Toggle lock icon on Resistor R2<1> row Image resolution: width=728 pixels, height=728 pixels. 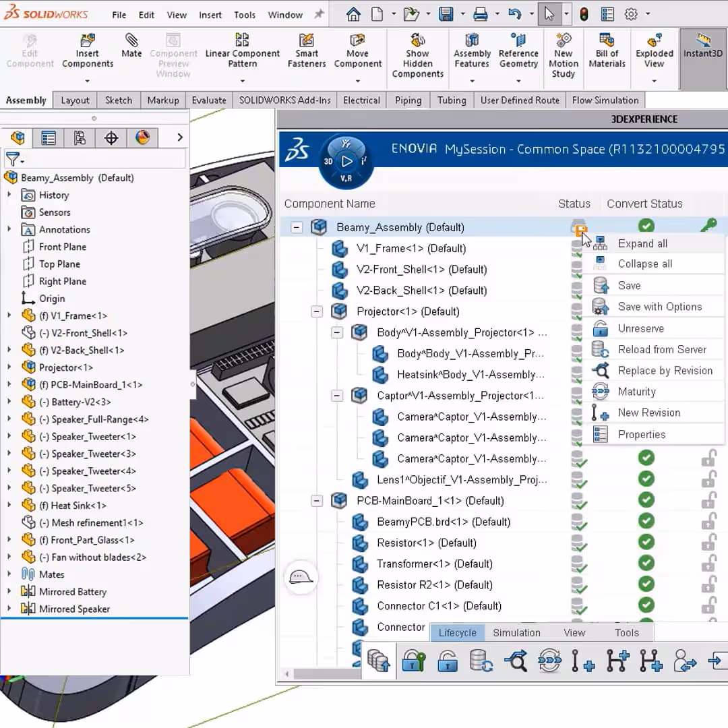708,584
